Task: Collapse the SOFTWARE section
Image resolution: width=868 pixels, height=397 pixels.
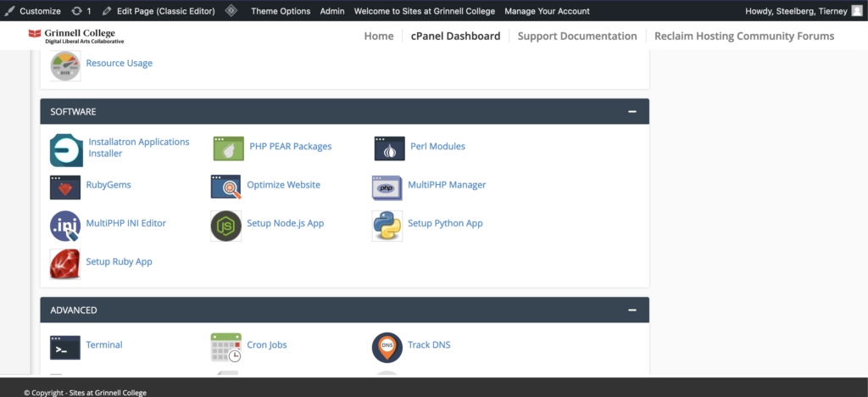Action: click(x=632, y=112)
